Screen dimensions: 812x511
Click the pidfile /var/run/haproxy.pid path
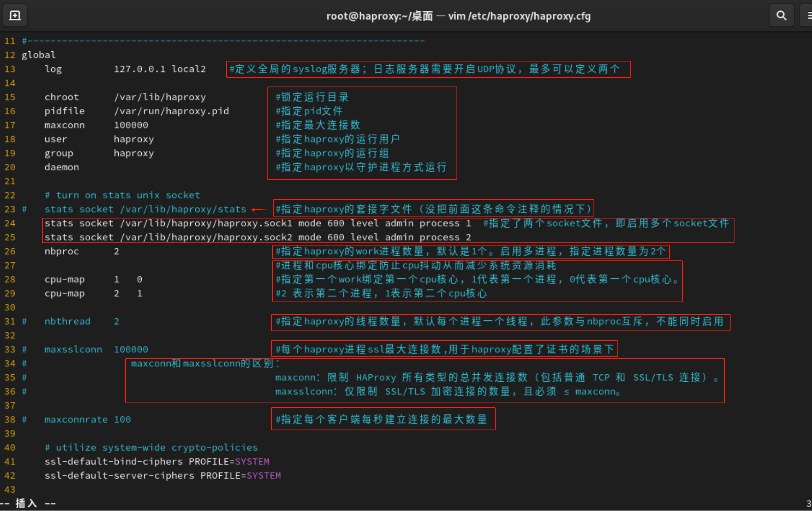click(x=171, y=111)
